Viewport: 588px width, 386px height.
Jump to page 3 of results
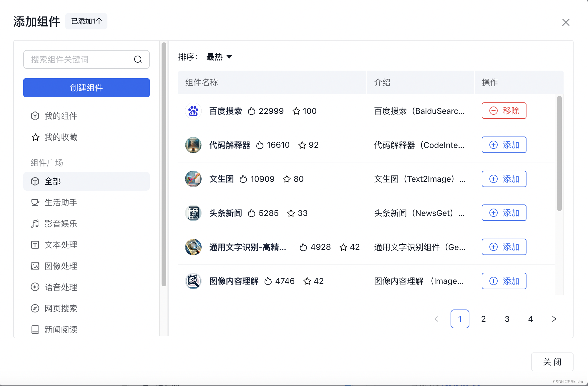coord(507,319)
